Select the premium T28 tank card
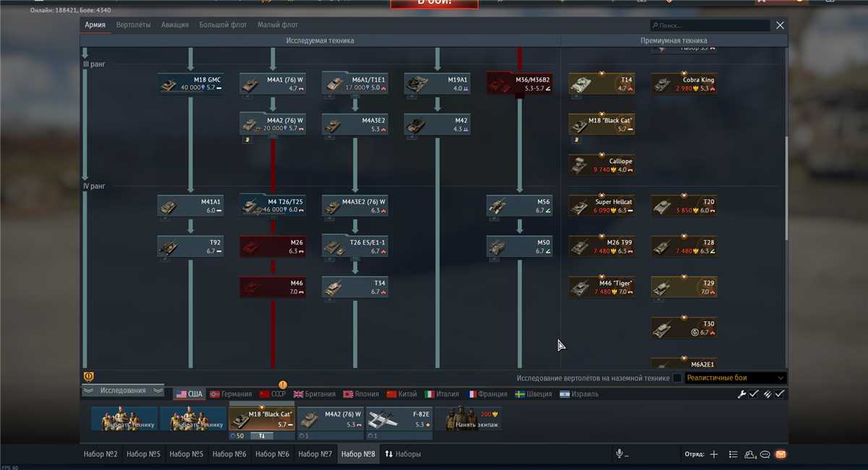This screenshot has height=470, width=868. click(x=684, y=246)
